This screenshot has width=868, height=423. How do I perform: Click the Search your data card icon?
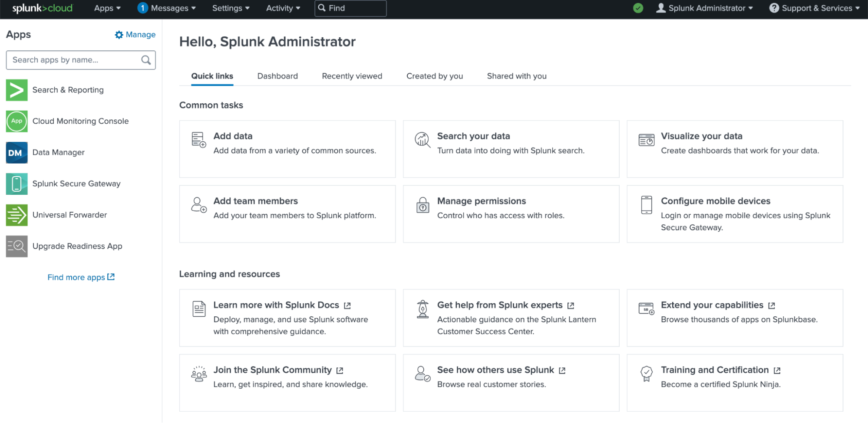(x=422, y=139)
